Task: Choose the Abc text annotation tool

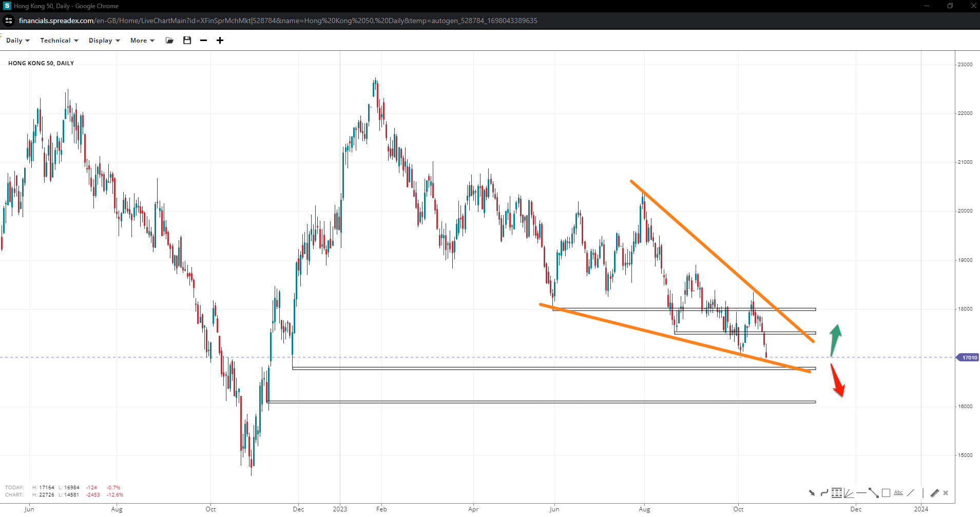Action: [898, 493]
